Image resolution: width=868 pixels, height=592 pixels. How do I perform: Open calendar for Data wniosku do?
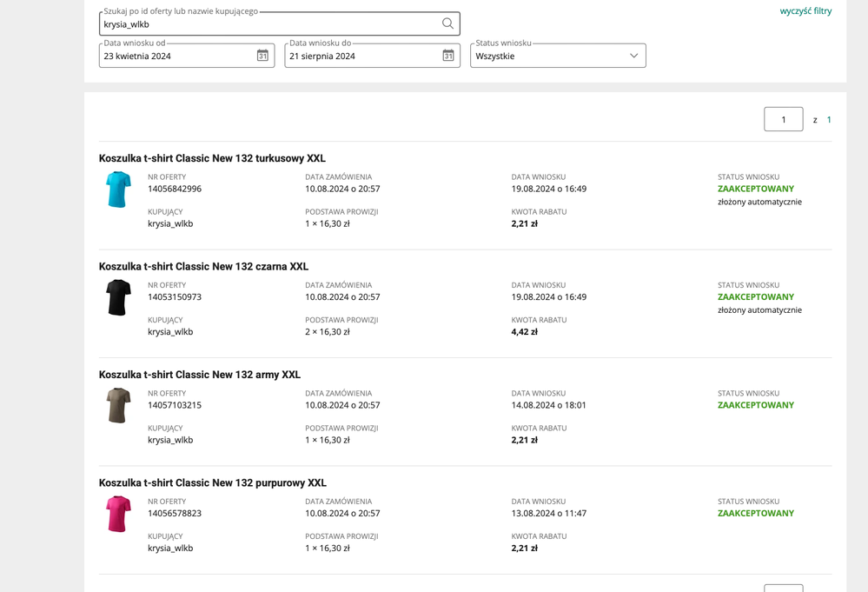pos(448,56)
